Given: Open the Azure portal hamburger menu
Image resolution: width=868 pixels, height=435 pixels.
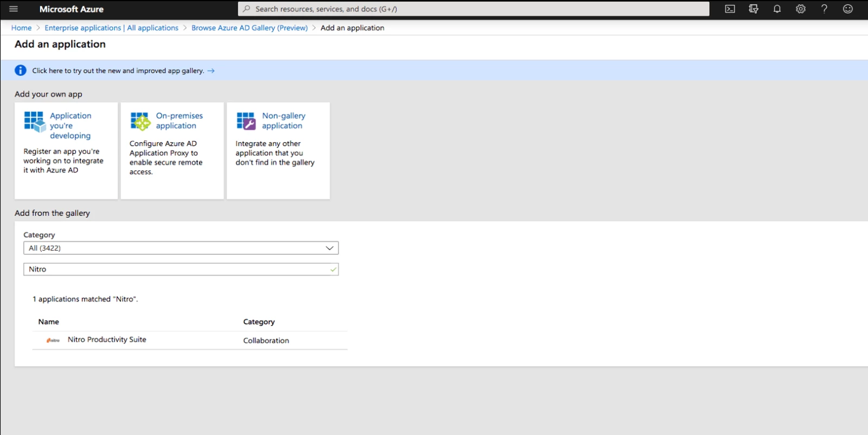Looking at the screenshot, I should click(x=14, y=9).
